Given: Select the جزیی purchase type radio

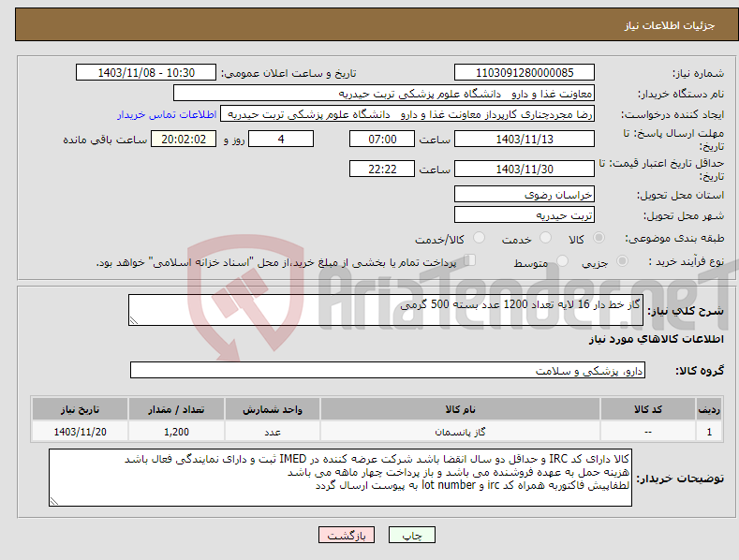Looking at the screenshot, I should tap(622, 261).
